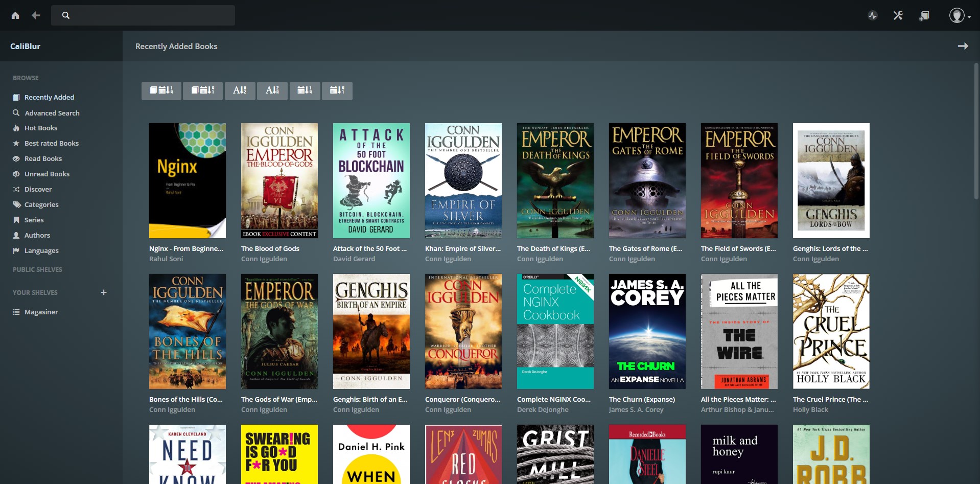Open Advanced Search in sidebar
This screenshot has width=980, height=484.
point(52,113)
